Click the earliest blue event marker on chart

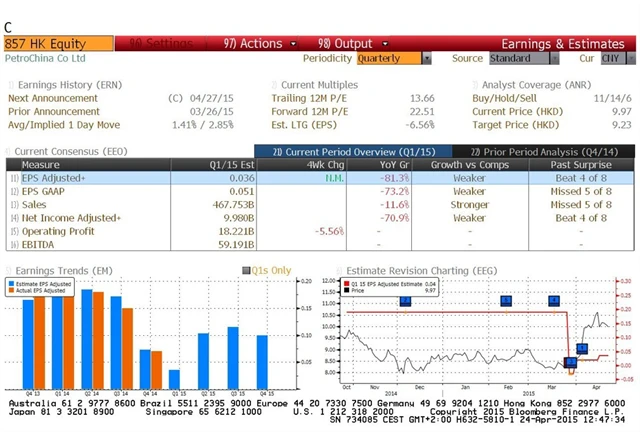405,301
